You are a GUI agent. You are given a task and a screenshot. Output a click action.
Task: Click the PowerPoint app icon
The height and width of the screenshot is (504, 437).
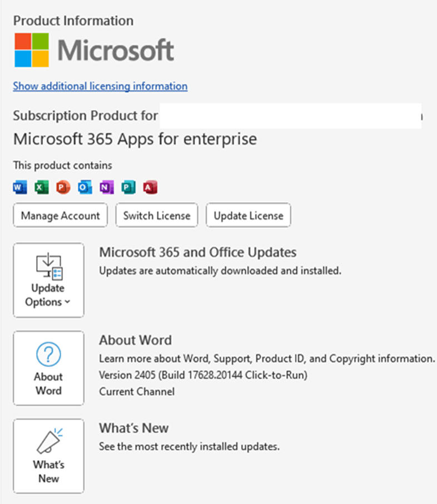coord(63,188)
